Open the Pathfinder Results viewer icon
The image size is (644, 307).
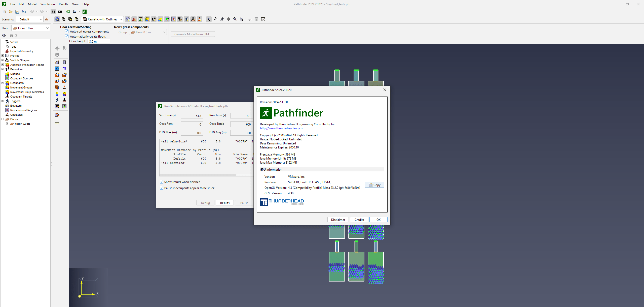[x=85, y=12]
